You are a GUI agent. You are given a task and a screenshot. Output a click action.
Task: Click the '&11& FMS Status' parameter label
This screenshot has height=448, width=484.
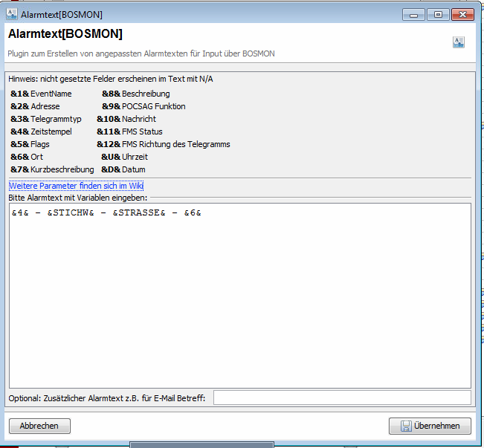[x=129, y=132]
